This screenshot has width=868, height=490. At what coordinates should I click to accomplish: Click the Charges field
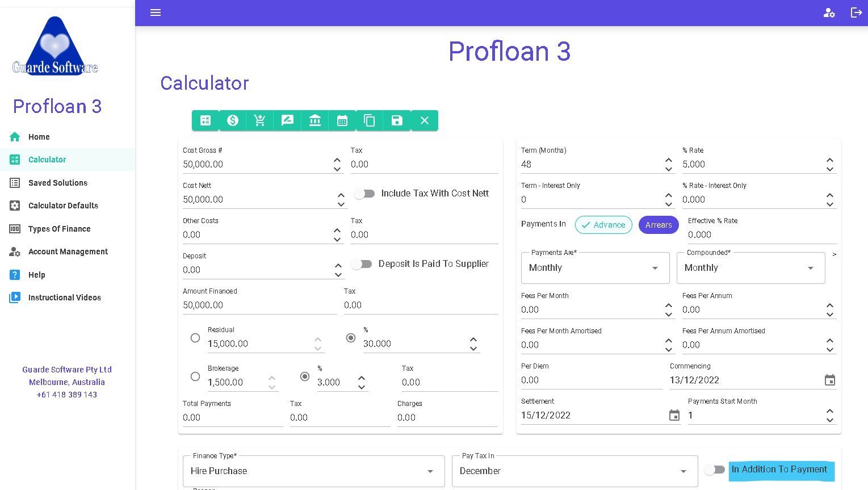pyautogui.click(x=447, y=418)
